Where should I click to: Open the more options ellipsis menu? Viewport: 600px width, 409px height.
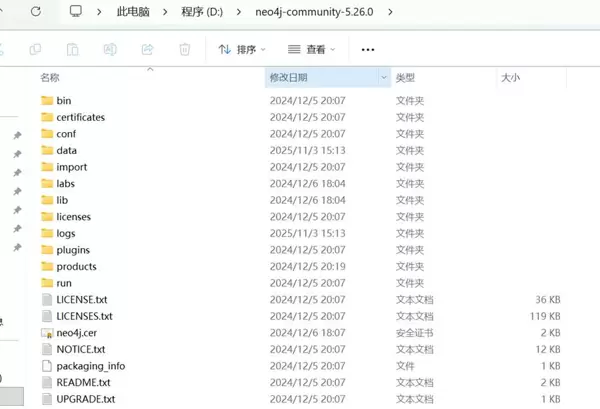click(368, 49)
